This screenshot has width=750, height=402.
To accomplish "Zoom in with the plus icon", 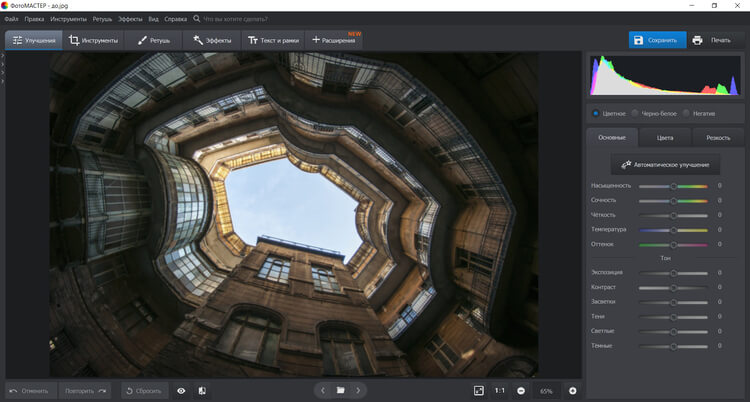I will pyautogui.click(x=573, y=390).
